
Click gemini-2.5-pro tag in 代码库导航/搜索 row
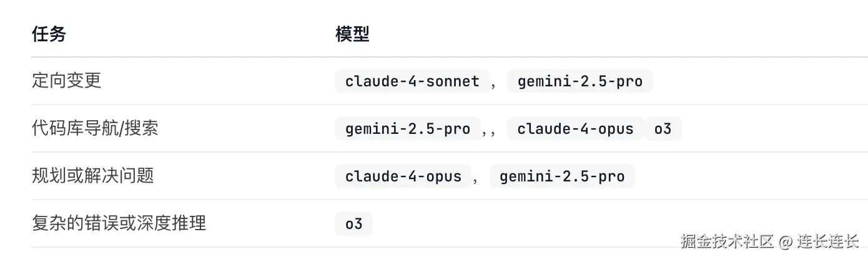pyautogui.click(x=408, y=129)
